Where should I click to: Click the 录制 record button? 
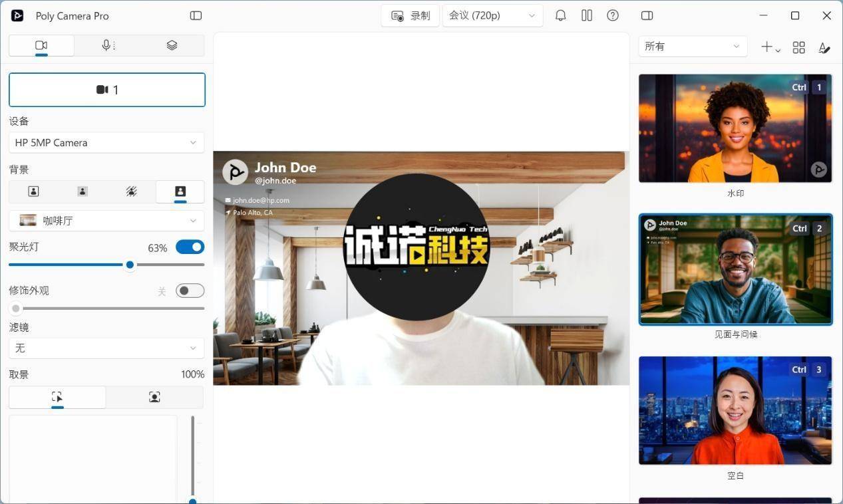[x=411, y=15]
